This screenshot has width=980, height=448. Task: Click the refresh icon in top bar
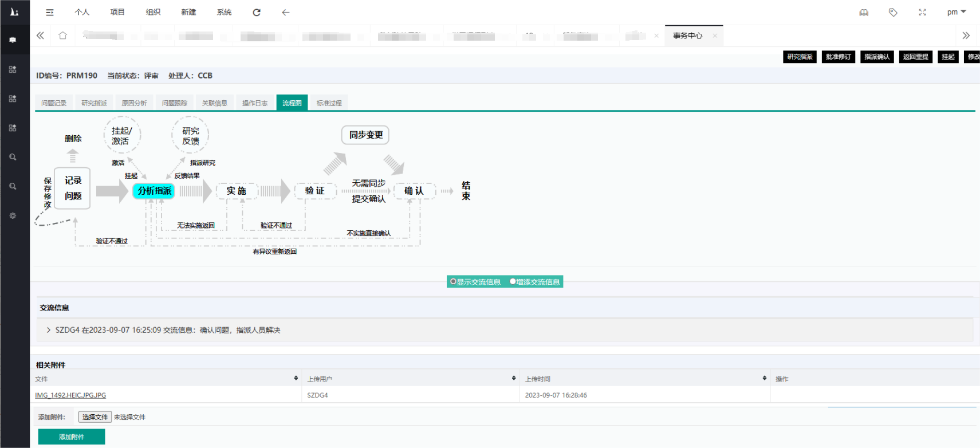(x=257, y=12)
